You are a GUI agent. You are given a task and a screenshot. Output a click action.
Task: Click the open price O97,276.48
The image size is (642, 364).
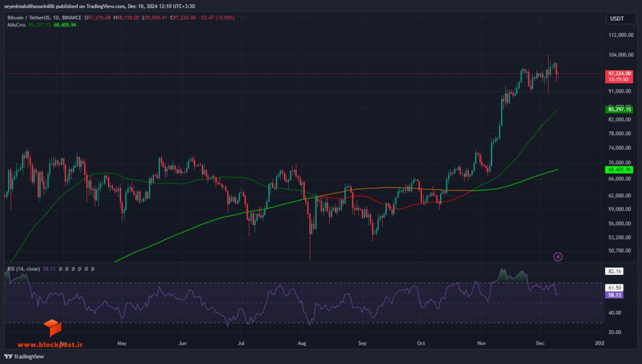pyautogui.click(x=97, y=18)
